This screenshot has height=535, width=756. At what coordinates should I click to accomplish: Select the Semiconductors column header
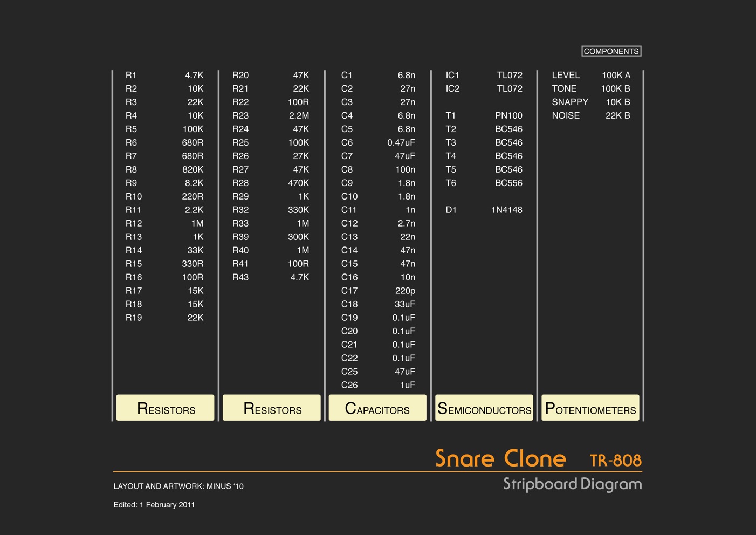484,408
